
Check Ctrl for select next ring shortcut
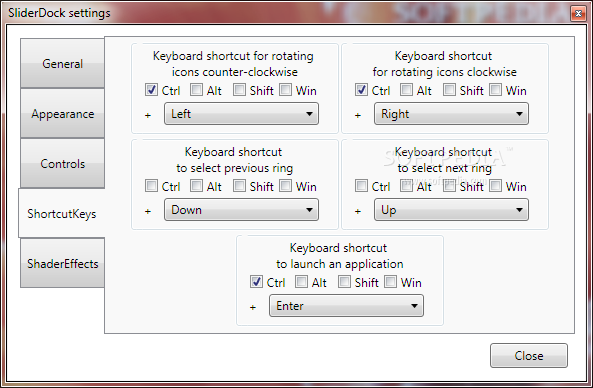(x=361, y=186)
